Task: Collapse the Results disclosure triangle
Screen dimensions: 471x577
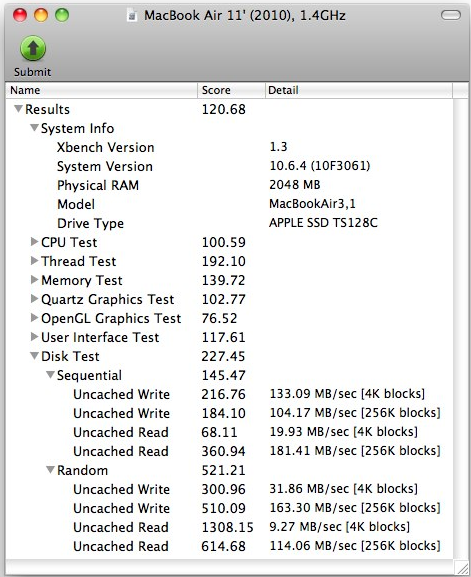Action: (18, 109)
